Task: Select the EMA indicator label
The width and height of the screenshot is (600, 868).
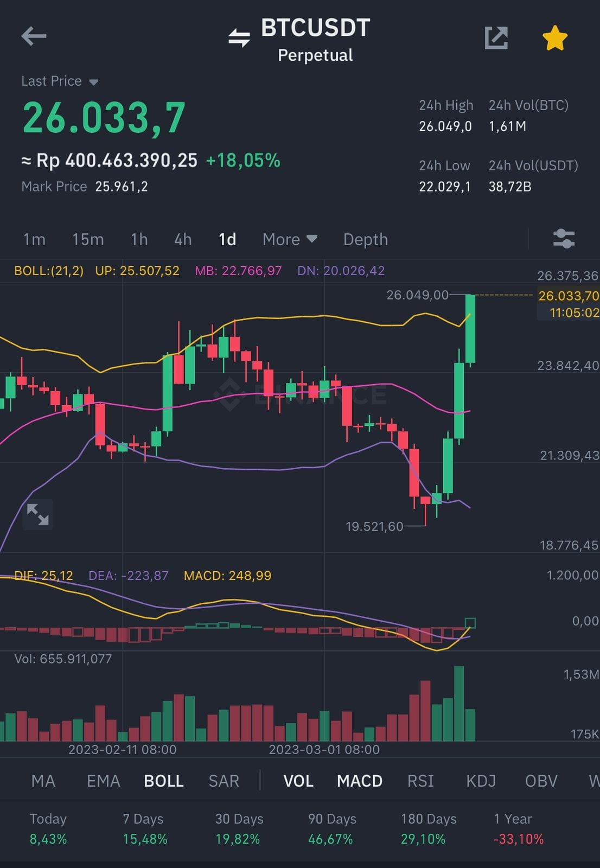Action: pos(103,781)
